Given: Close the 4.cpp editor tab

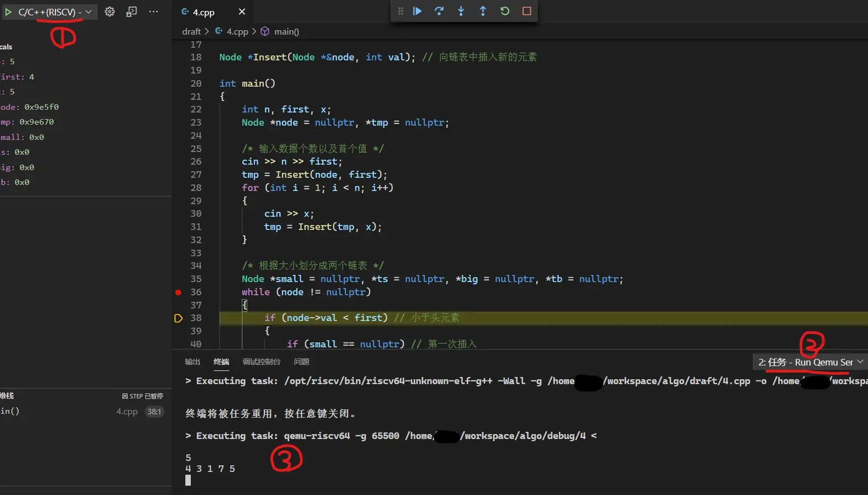Looking at the screenshot, I should [242, 12].
